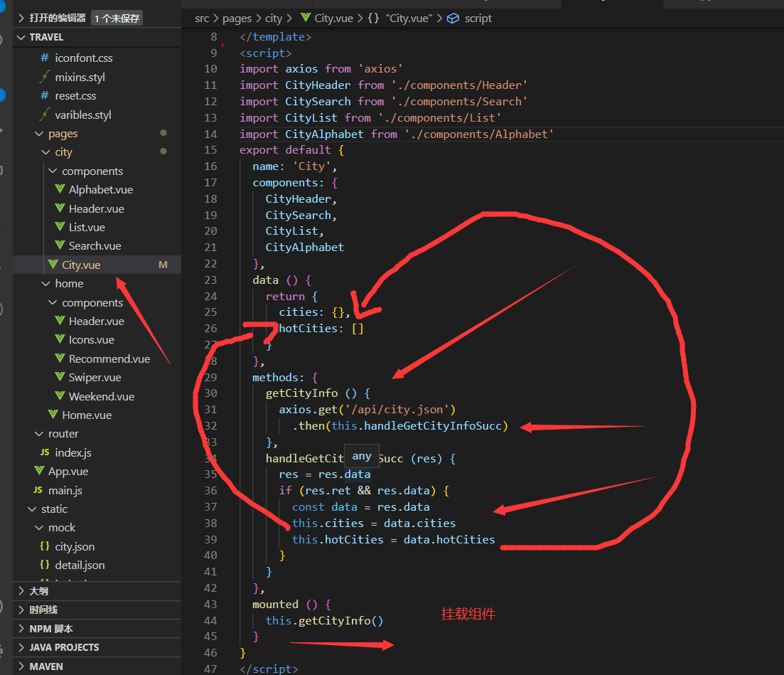Open Recommend.vue file

coord(109,358)
